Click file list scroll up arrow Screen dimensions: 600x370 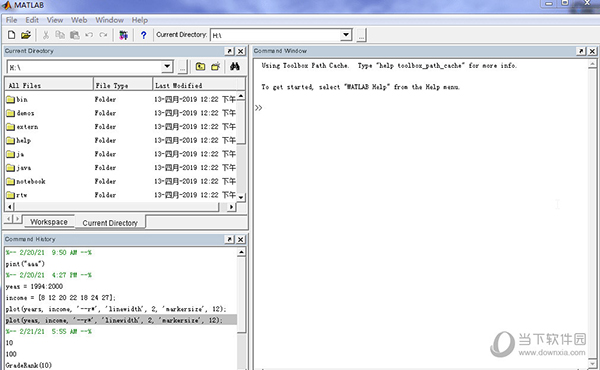[x=241, y=96]
